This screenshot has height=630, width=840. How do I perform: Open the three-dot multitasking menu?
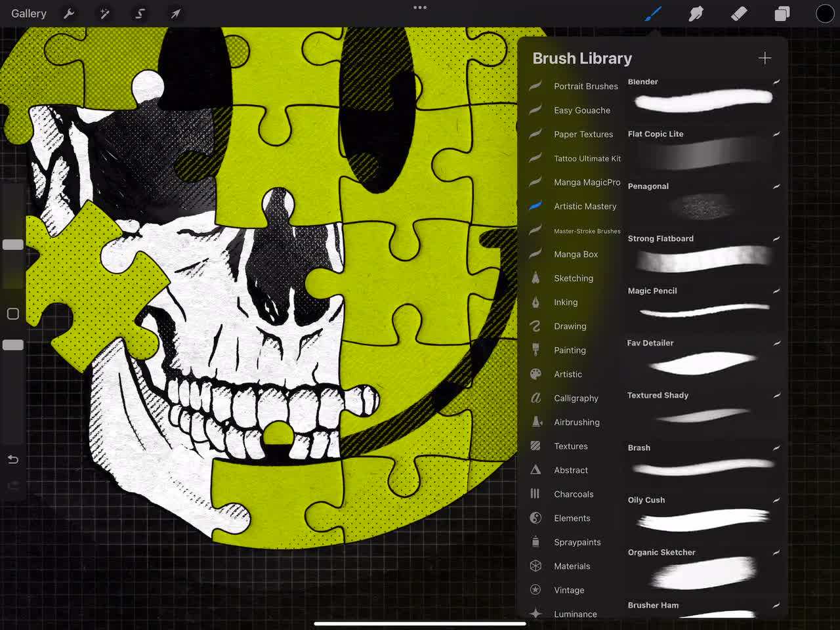coord(420,8)
